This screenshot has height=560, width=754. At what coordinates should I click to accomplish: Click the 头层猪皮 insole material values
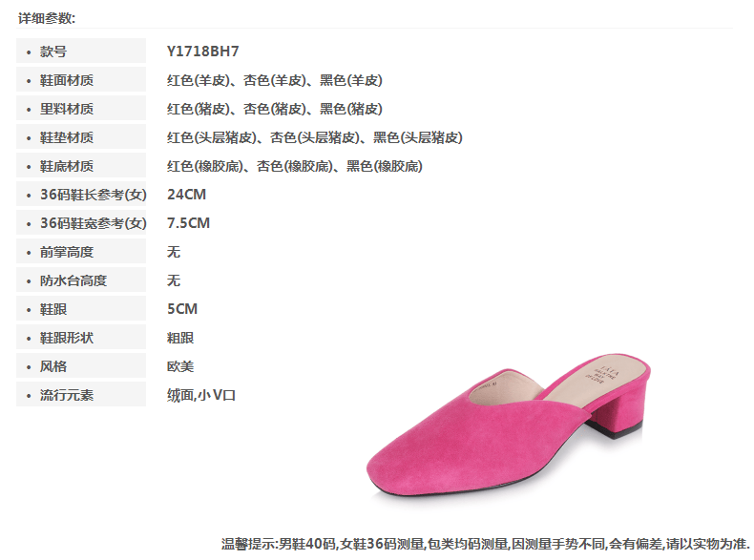click(315, 137)
